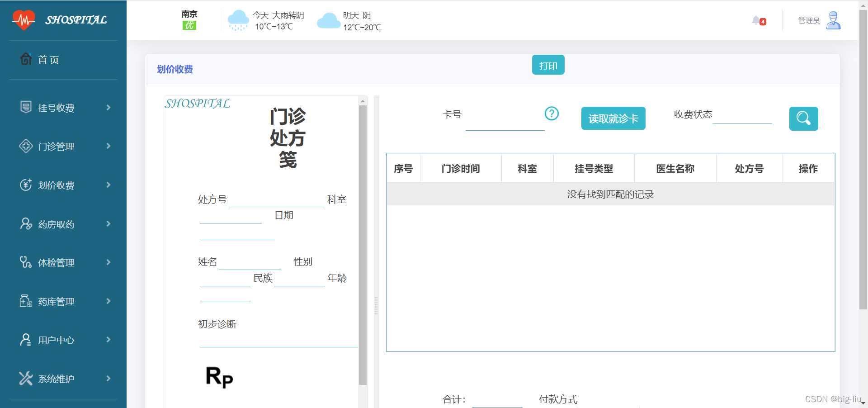
Task: Click the 没有找到匹配的记录 empty row
Action: click(x=610, y=195)
